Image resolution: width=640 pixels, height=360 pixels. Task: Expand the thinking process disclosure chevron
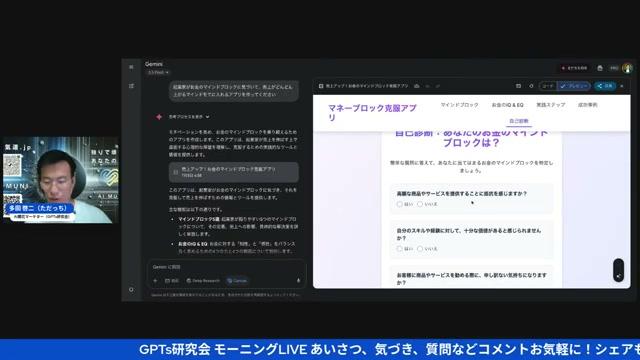coord(207,117)
